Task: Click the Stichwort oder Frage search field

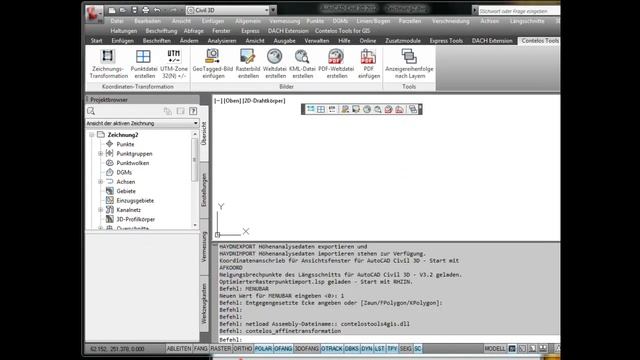Action: pyautogui.click(x=519, y=11)
